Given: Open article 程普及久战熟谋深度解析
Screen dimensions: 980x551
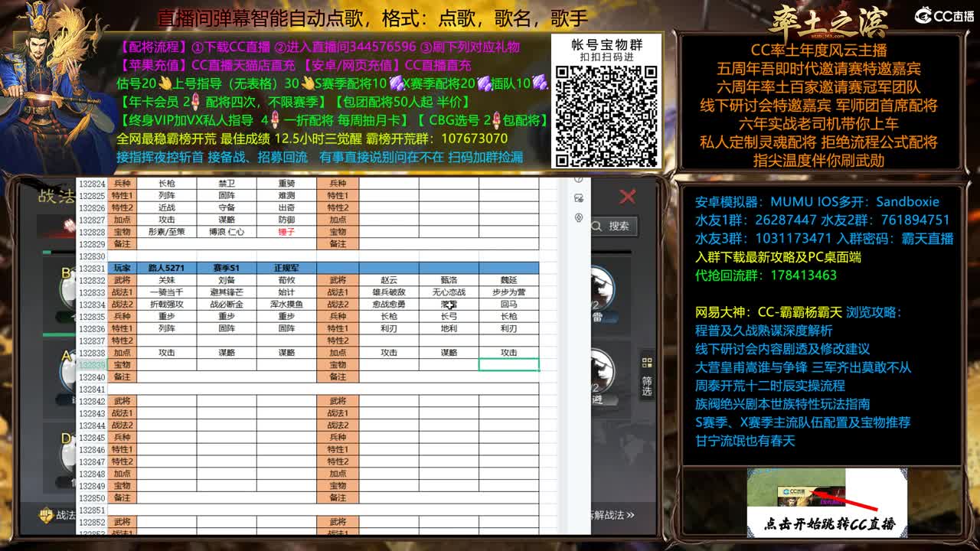Looking at the screenshot, I should pyautogui.click(x=764, y=331).
